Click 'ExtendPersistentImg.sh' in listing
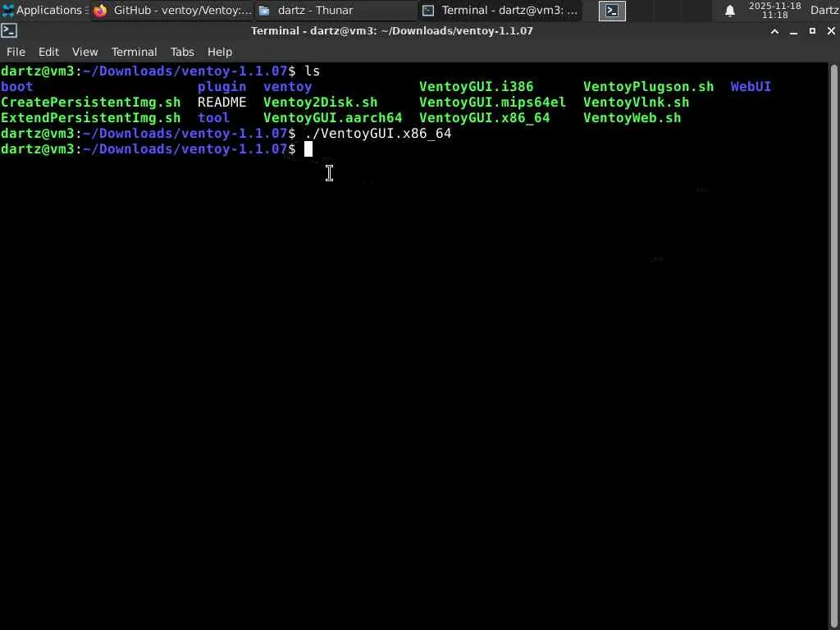The width and height of the screenshot is (840, 630). coord(91,118)
